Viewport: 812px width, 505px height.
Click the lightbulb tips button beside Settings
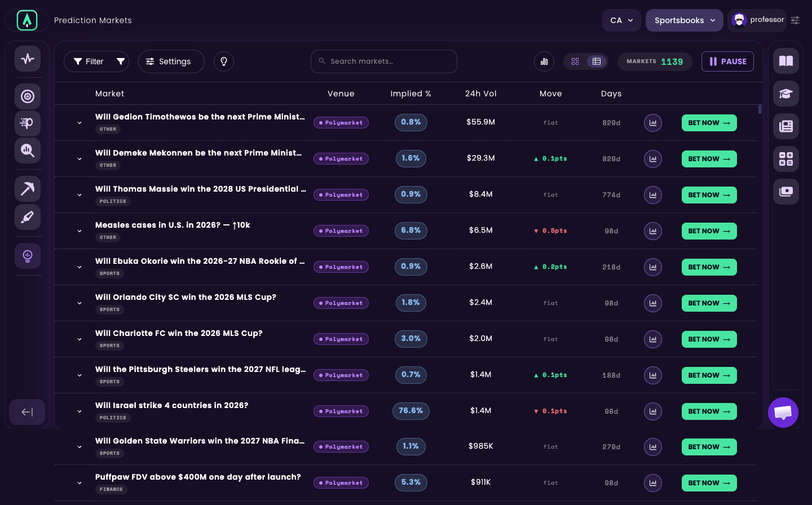(x=224, y=61)
